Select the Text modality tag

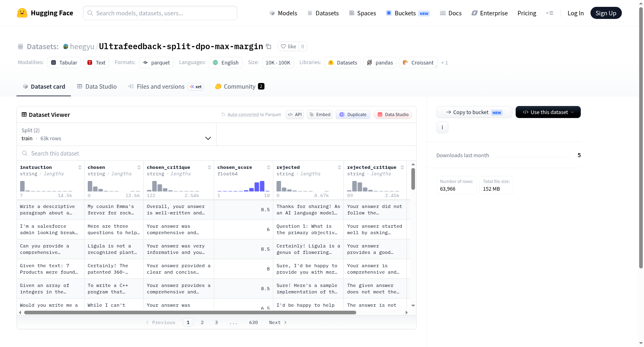point(96,62)
